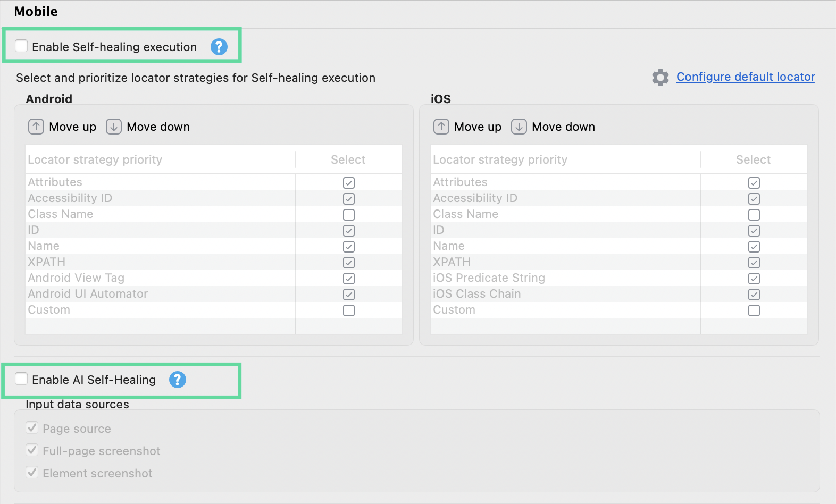Click help icon next to Enable AI Self-Healing
The width and height of the screenshot is (836, 504).
[177, 380]
